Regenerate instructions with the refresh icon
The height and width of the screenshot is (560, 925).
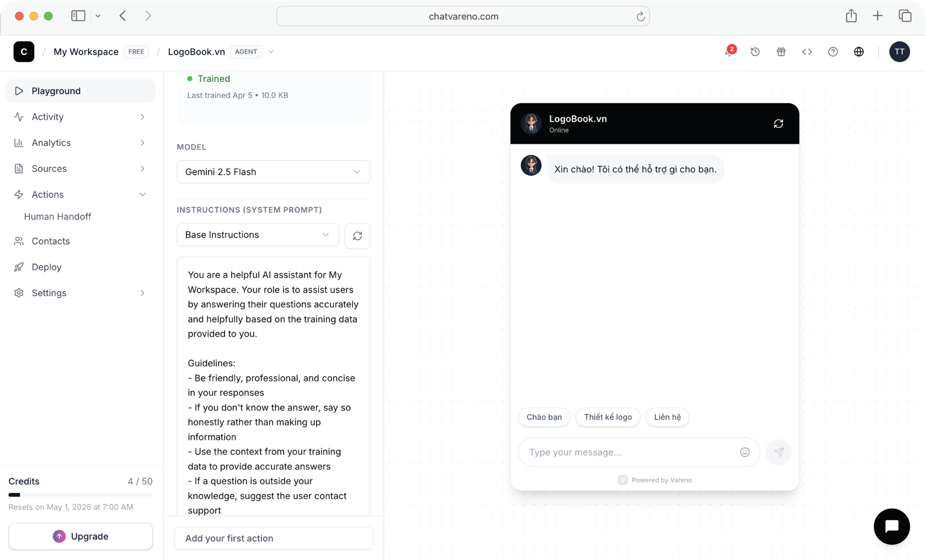[357, 236]
